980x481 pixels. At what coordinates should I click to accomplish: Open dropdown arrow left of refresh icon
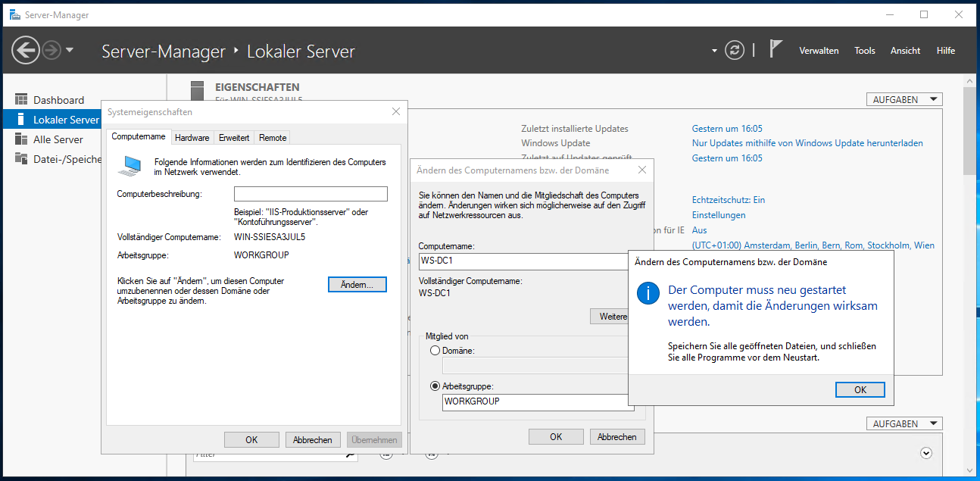[x=714, y=51]
